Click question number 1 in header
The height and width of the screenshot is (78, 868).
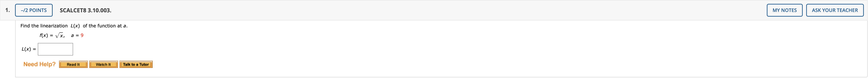click(x=7, y=10)
